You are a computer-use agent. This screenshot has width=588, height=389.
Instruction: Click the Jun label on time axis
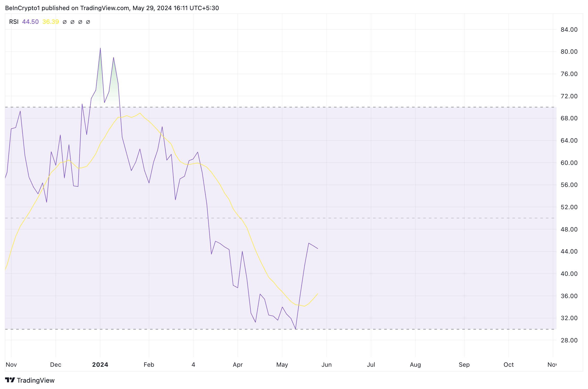point(326,365)
